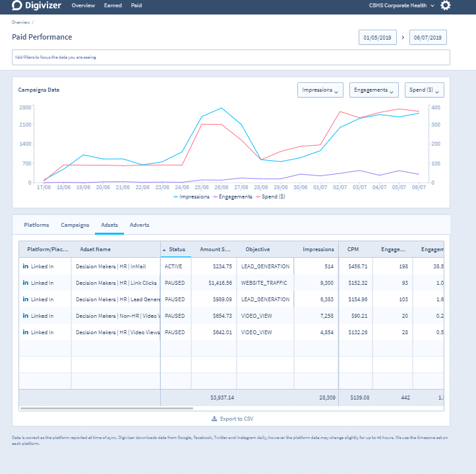Screen dimensions: 476x474
Task: Open the Impressions metric dropdown
Action: pos(320,90)
